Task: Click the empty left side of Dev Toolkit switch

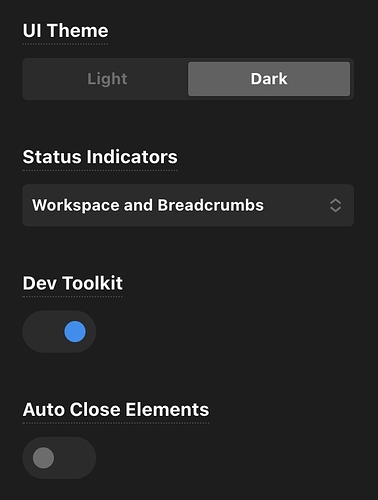Action: 42,332
